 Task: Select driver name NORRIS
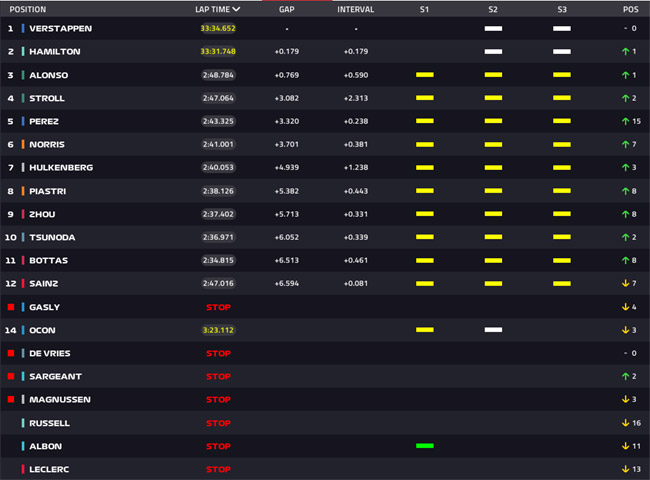click(x=47, y=144)
